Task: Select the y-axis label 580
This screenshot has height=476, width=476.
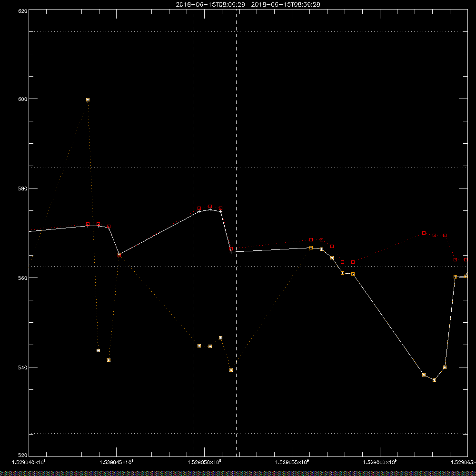Action: coord(23,188)
